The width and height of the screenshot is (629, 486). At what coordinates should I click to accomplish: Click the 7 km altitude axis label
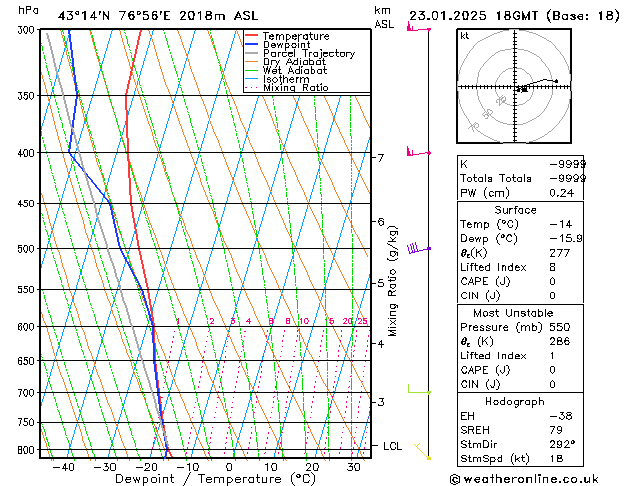pyautogui.click(x=380, y=158)
